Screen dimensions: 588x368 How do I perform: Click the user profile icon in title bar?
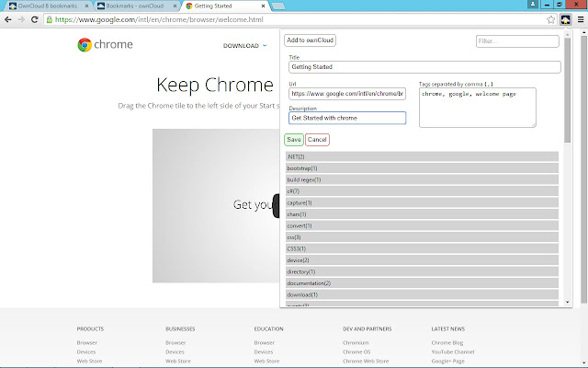533,4
